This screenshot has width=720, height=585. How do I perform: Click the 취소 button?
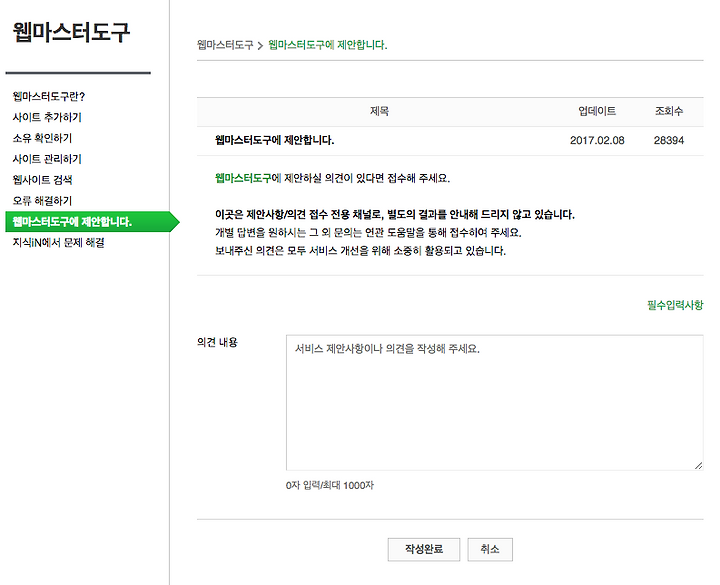pyautogui.click(x=490, y=549)
